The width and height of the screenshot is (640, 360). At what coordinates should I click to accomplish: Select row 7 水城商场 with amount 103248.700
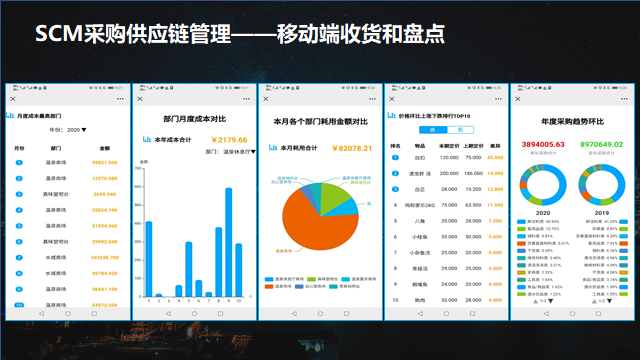[67, 258]
